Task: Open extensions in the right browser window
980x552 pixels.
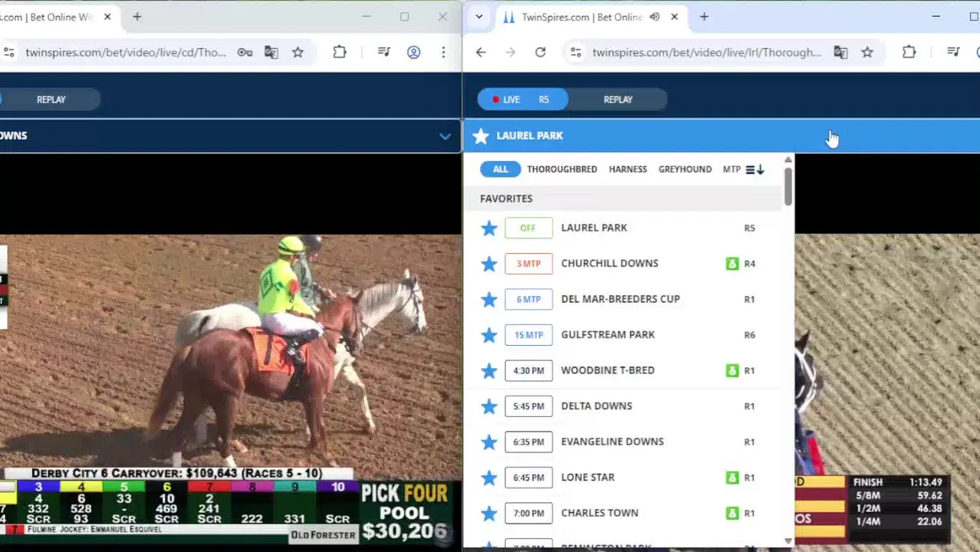Action: [909, 52]
